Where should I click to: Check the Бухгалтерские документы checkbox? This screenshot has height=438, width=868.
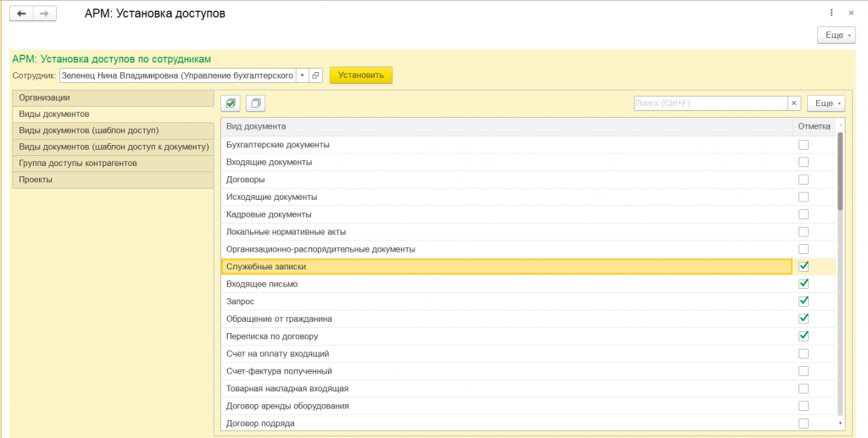(804, 145)
